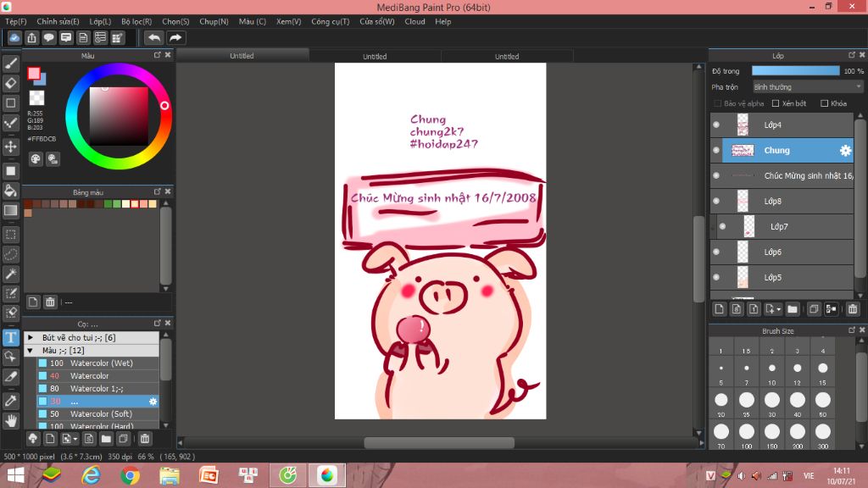The width and height of the screenshot is (868, 488).
Task: Open the Tệp(F) menu
Action: [x=16, y=21]
